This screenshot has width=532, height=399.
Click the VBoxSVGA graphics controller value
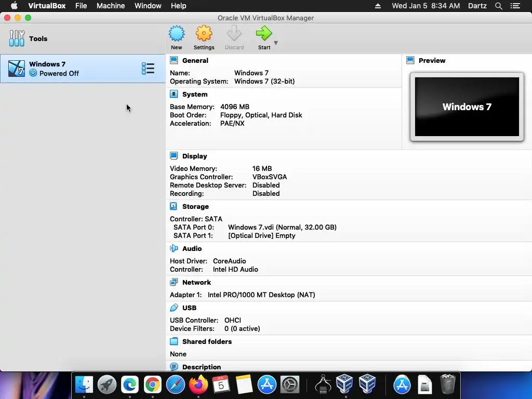(x=270, y=177)
